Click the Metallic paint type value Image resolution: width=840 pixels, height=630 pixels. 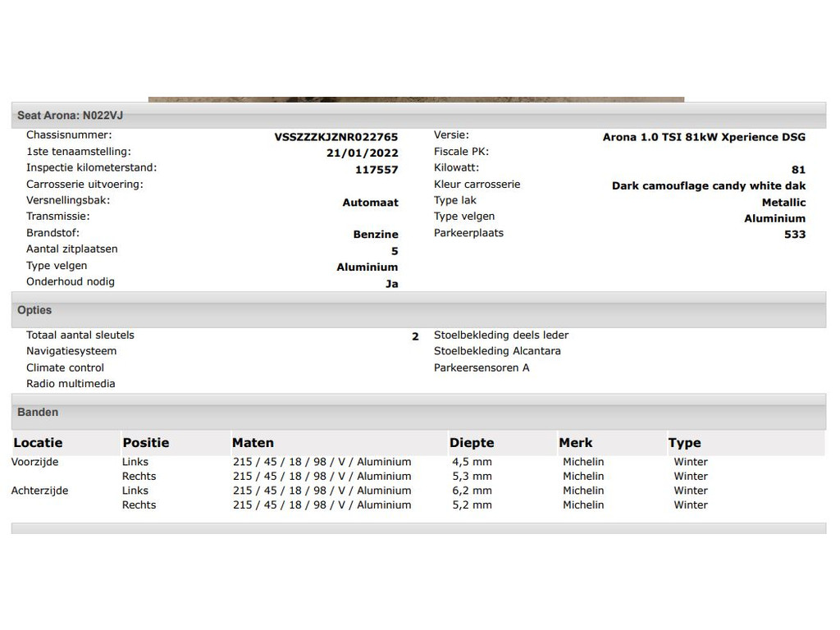[x=783, y=203]
